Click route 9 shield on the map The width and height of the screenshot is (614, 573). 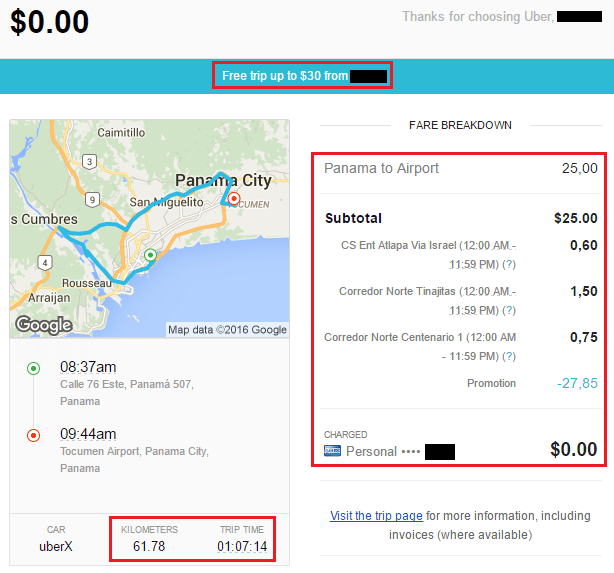pyautogui.click(x=92, y=199)
